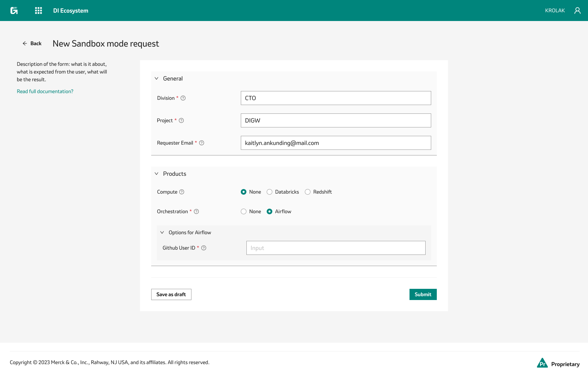Open the full documentation link
Image resolution: width=588 pixels, height=376 pixels.
(x=45, y=91)
